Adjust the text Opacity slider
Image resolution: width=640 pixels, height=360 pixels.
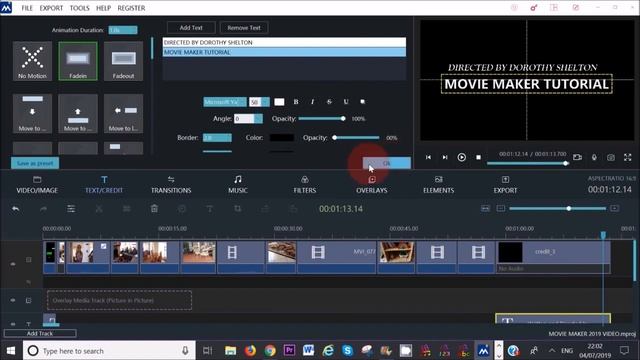pos(322,118)
